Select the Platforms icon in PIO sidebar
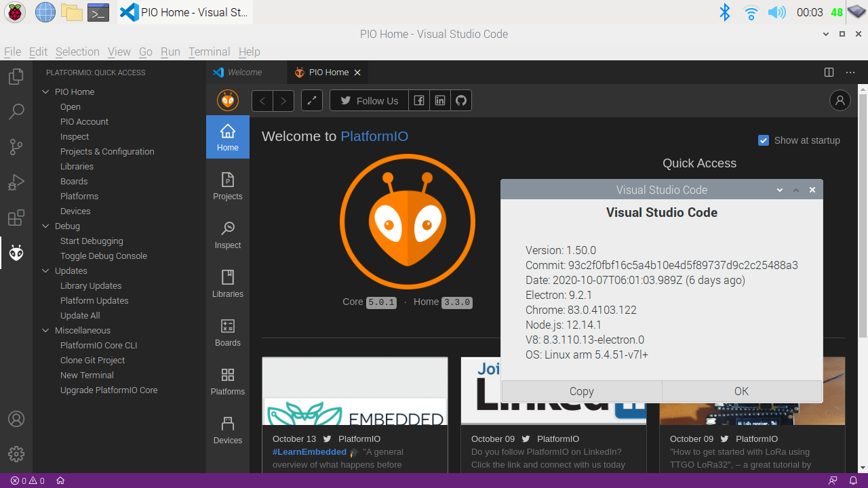Image resolution: width=868 pixels, height=488 pixels. click(x=227, y=380)
